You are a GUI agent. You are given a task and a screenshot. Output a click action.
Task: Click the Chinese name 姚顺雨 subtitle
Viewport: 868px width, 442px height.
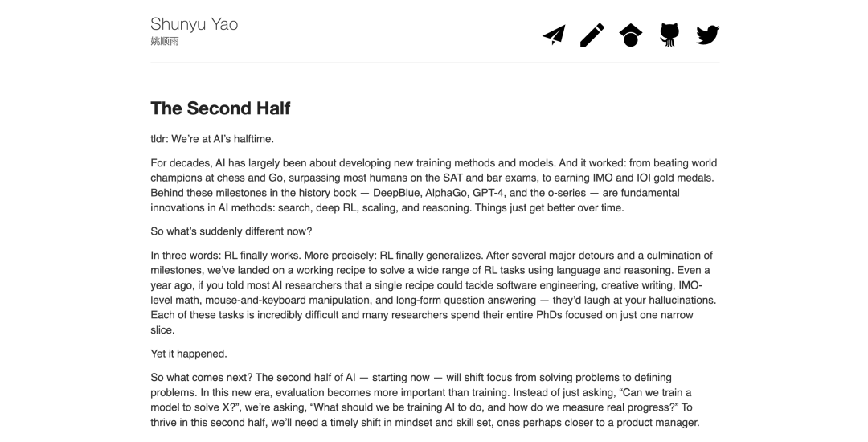(x=165, y=41)
